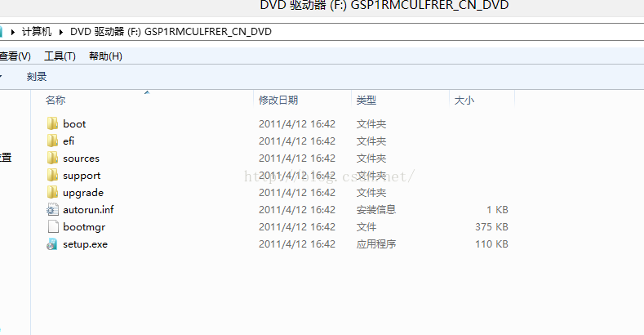Select the autorun.inf file icon
Screen dimensions: 644x335
(x=52, y=210)
